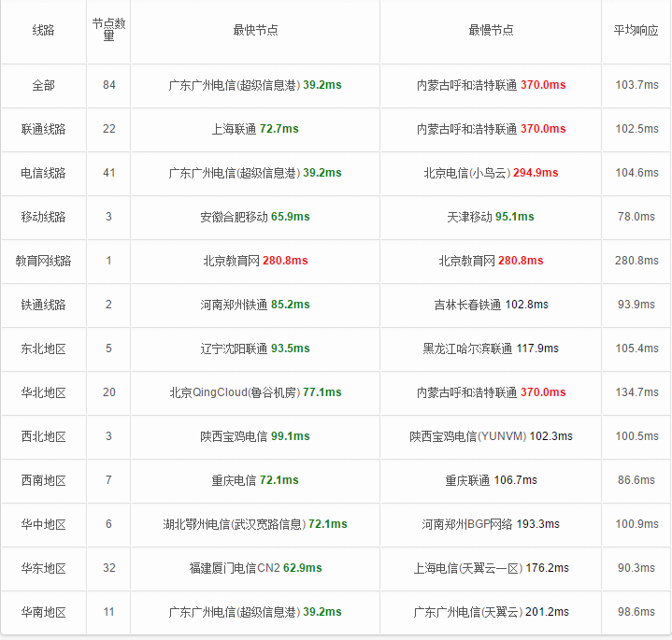Click 河南郑州铁通 85.2ms node

(255, 305)
